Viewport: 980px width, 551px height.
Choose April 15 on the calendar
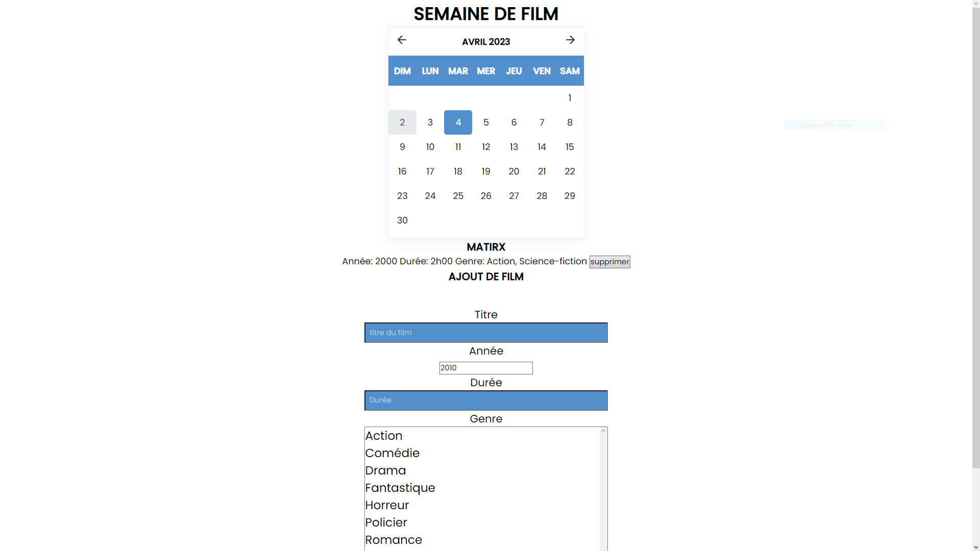570,147
